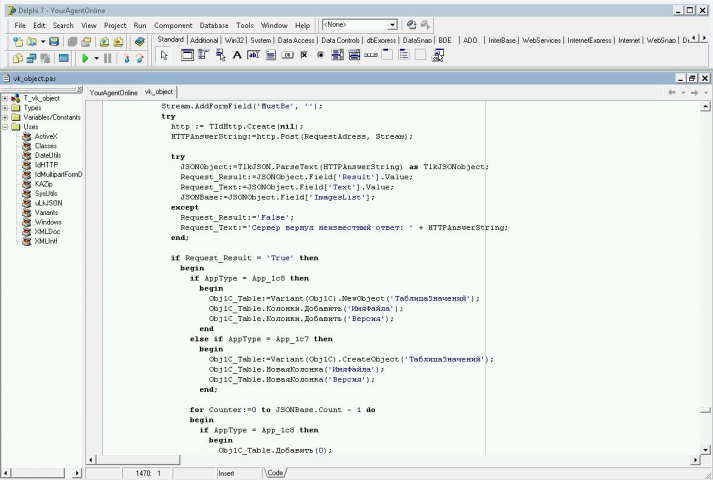Select IdHTTP in the Uses list
The width and height of the screenshot is (713, 480).
46,165
